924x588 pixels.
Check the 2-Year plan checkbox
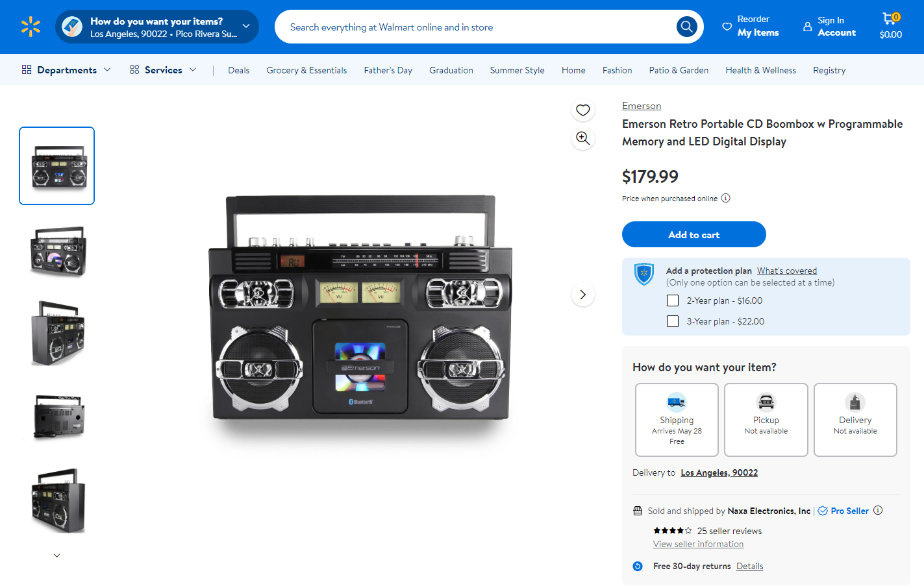tap(673, 300)
